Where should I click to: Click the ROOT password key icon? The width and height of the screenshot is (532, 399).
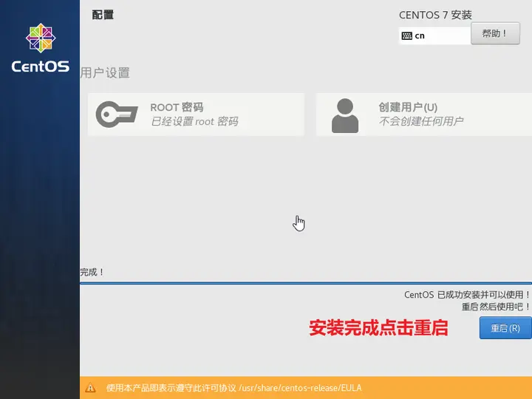[x=117, y=115]
